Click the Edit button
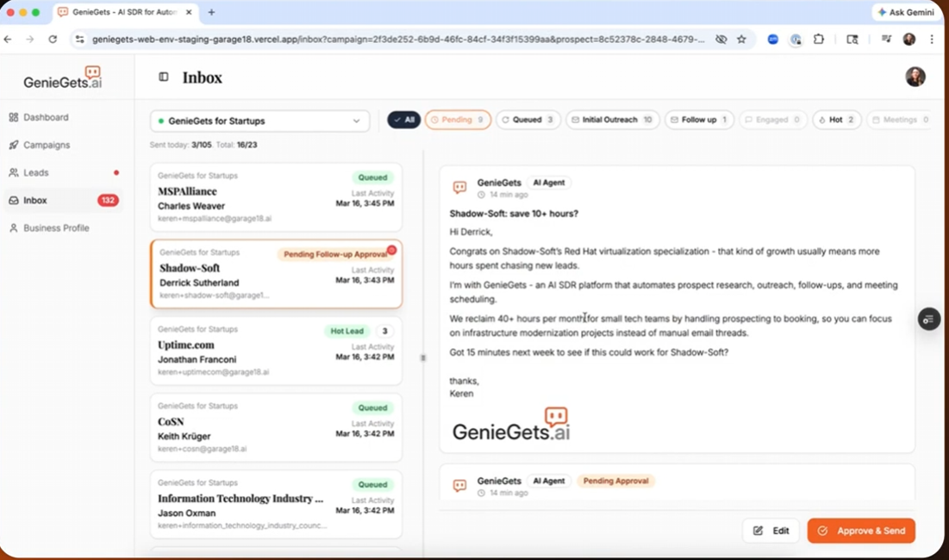This screenshot has width=949, height=560. [771, 531]
